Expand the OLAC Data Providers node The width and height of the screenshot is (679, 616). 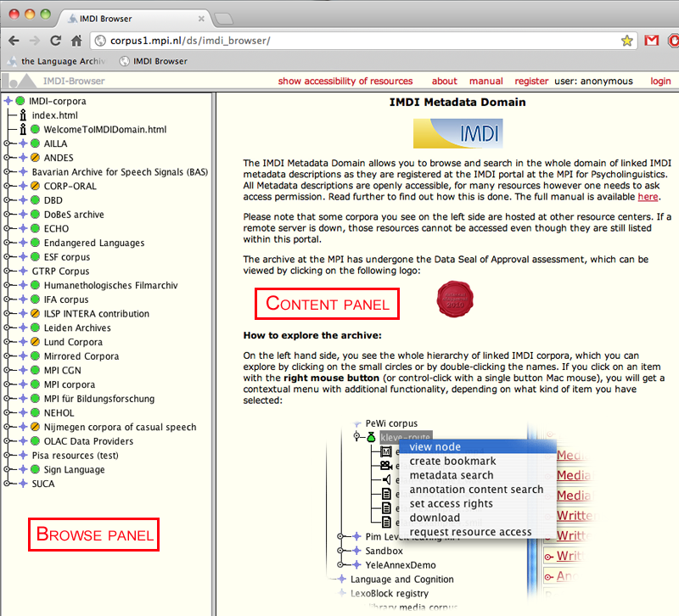(x=7, y=441)
